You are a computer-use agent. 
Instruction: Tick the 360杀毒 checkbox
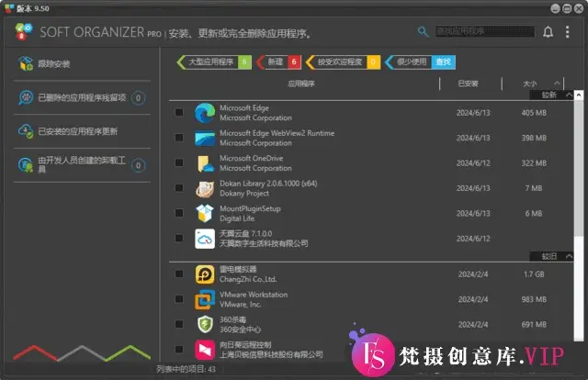pos(179,324)
